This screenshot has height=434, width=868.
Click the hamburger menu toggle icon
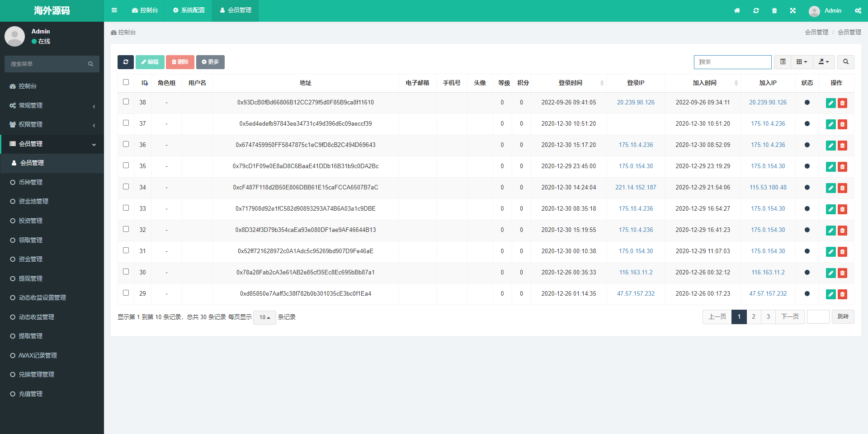pos(114,10)
